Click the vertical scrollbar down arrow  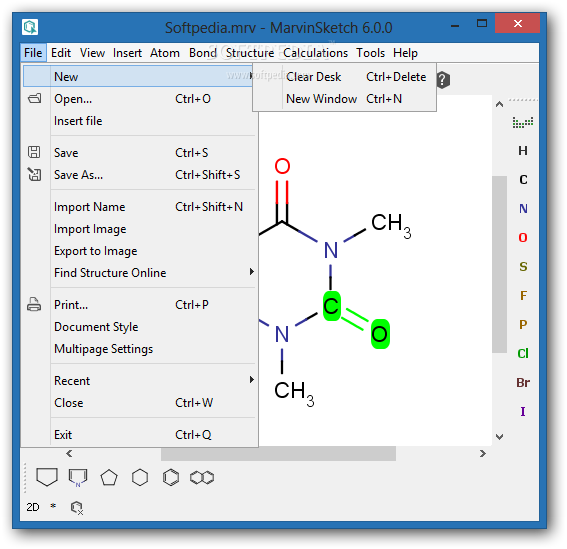click(x=499, y=437)
